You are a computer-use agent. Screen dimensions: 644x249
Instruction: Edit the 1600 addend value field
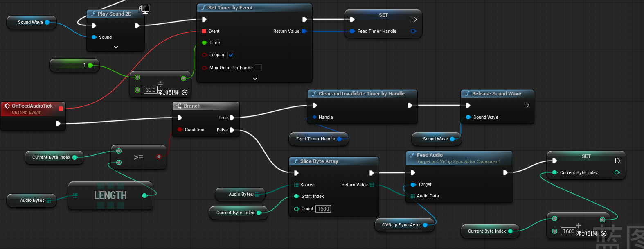pyautogui.click(x=569, y=231)
